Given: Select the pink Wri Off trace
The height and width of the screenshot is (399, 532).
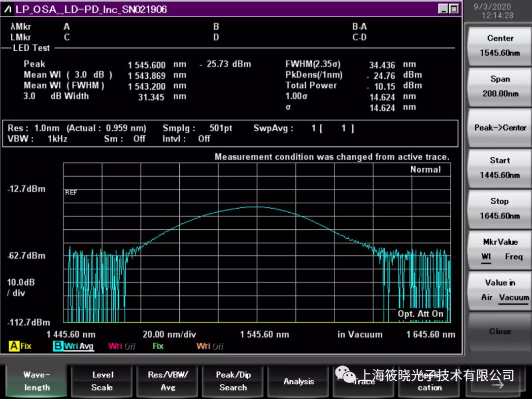Looking at the screenshot, I should click(122, 346).
